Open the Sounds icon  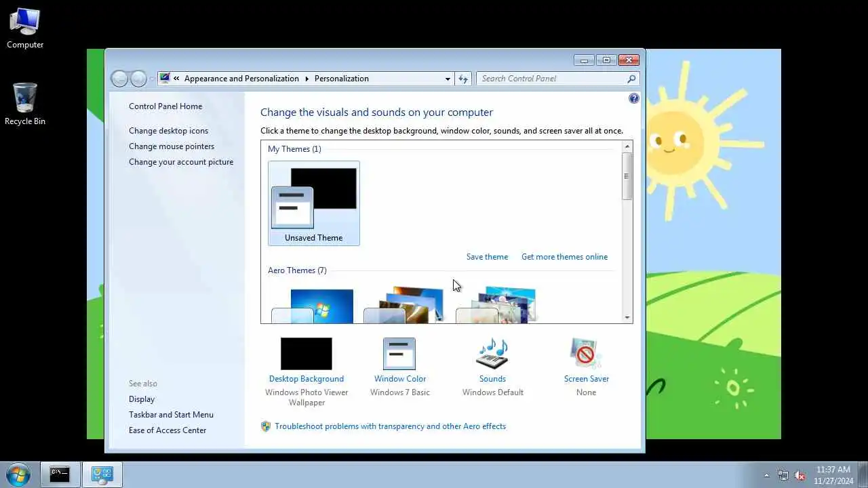click(492, 354)
